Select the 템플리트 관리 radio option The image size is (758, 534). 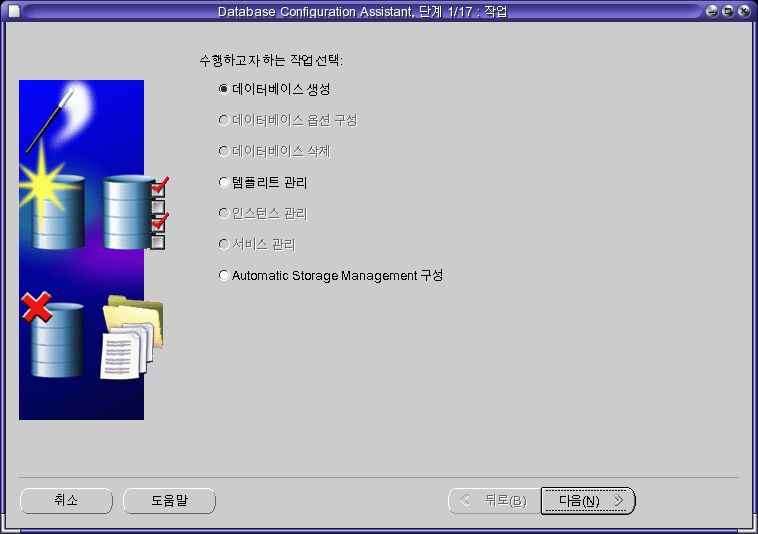pos(223,183)
